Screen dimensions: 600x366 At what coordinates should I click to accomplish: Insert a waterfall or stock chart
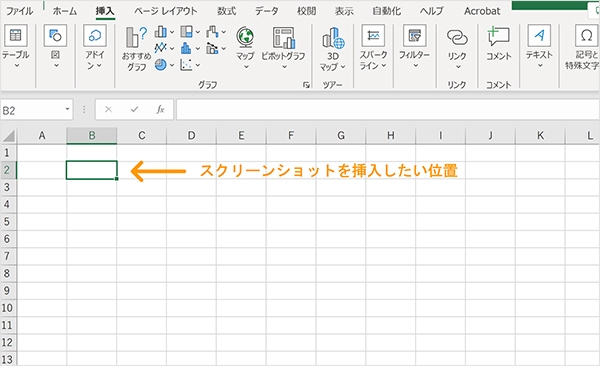pyautogui.click(x=212, y=32)
